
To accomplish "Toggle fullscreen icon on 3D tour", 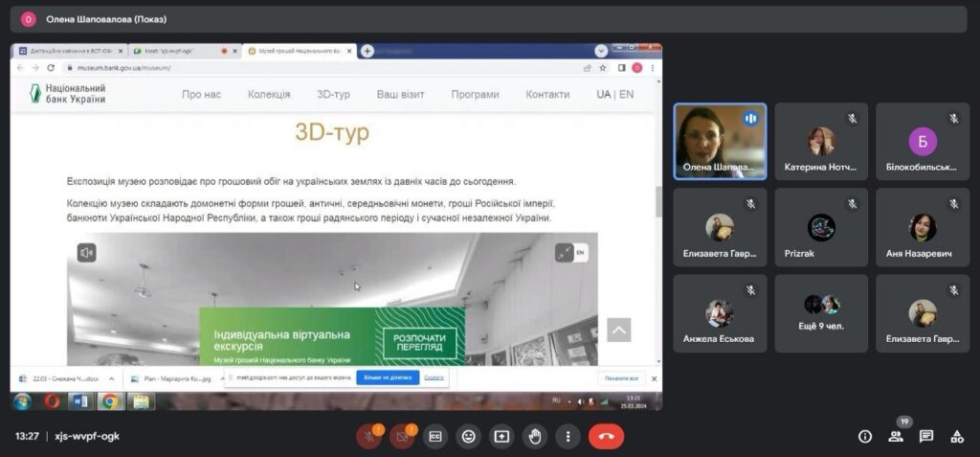I will coord(565,253).
